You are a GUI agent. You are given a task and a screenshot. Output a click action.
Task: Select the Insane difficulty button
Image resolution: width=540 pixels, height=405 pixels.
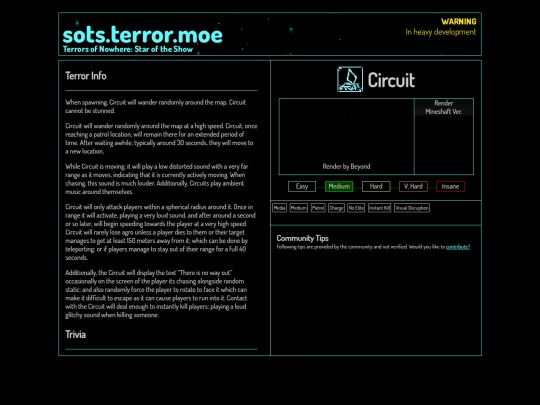tap(450, 186)
